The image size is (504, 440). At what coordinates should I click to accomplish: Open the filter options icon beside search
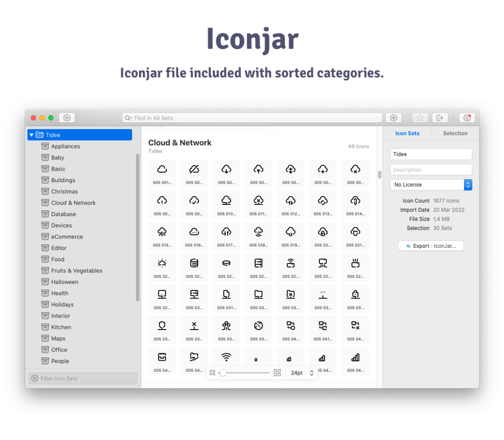[394, 118]
